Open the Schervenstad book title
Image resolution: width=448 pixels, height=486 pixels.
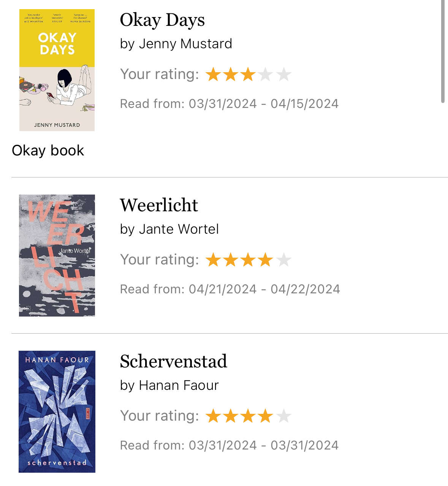tap(173, 361)
